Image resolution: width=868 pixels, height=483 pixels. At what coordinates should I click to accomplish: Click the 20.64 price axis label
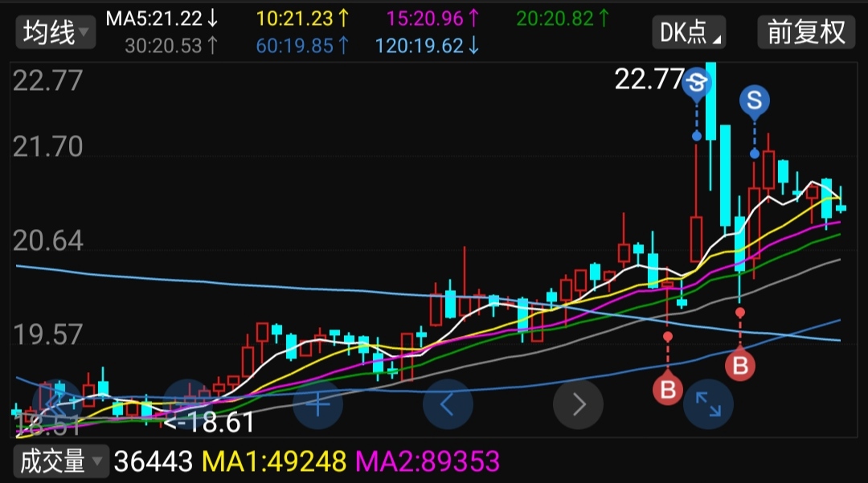47,240
